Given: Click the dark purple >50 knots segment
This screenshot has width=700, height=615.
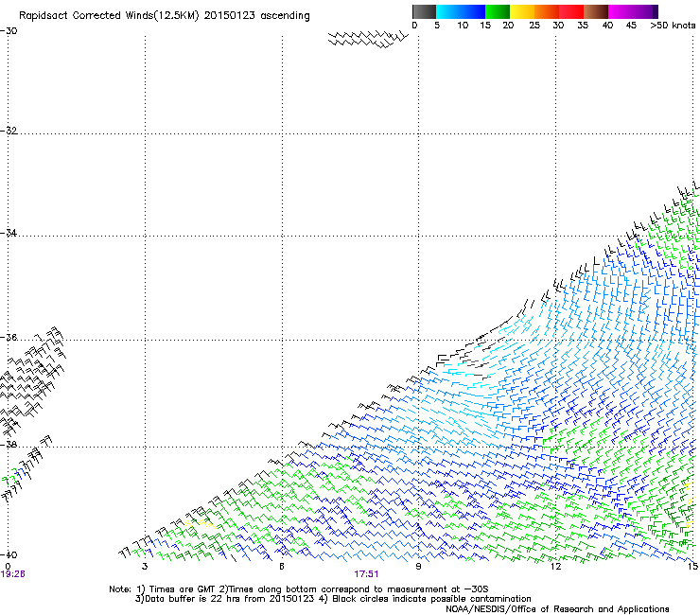Looking at the screenshot, I should pos(656,11).
